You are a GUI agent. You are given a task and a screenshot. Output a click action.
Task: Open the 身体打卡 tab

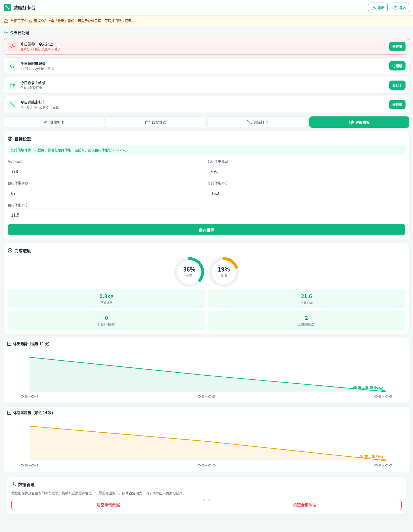coord(54,122)
